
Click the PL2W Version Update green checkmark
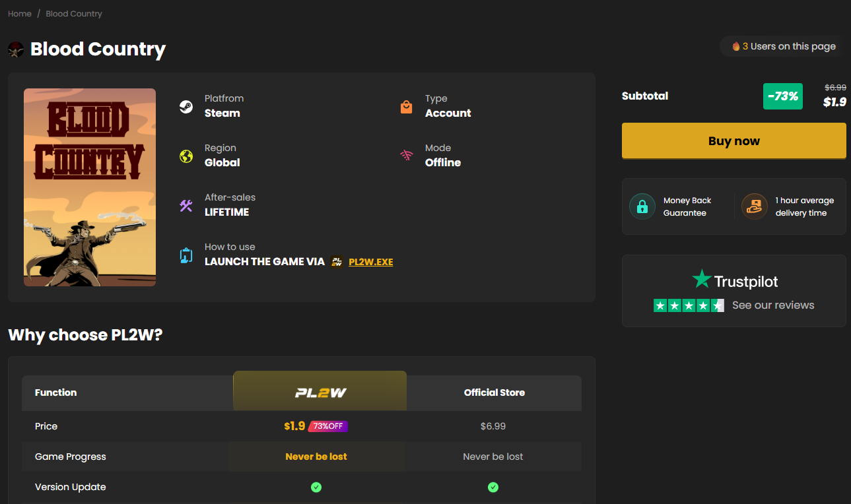point(316,487)
